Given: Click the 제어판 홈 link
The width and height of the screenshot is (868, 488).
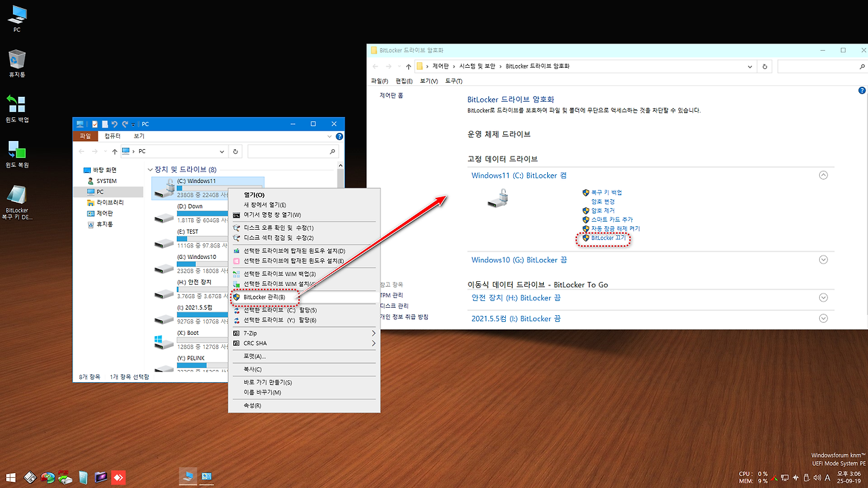Looking at the screenshot, I should [x=391, y=96].
